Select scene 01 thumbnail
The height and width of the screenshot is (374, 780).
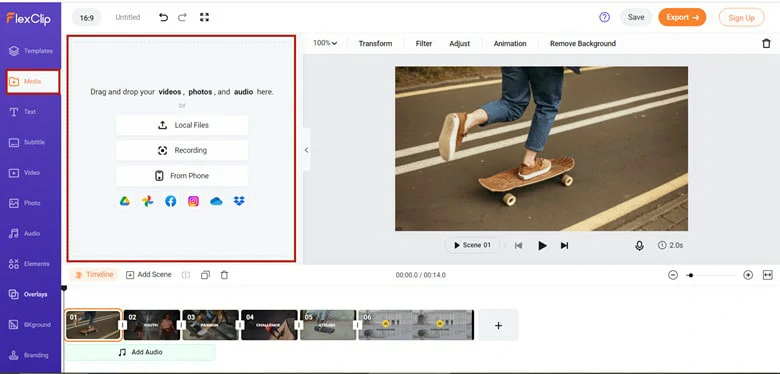[x=93, y=325]
